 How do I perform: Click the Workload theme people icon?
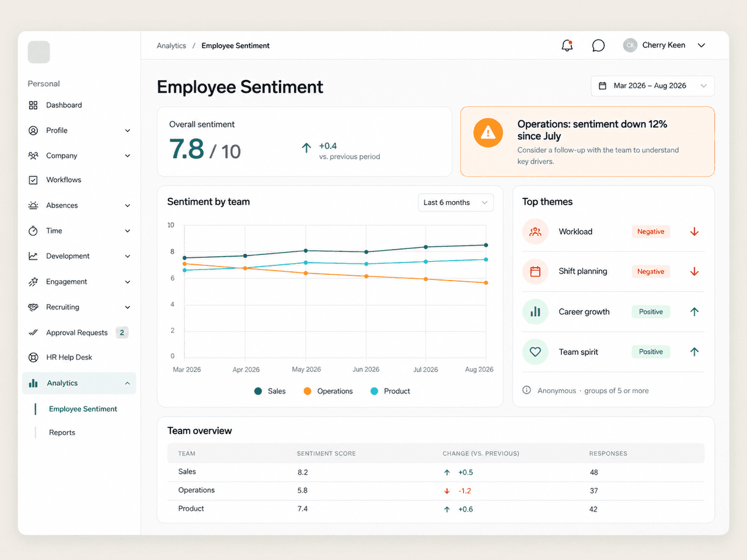click(x=535, y=232)
